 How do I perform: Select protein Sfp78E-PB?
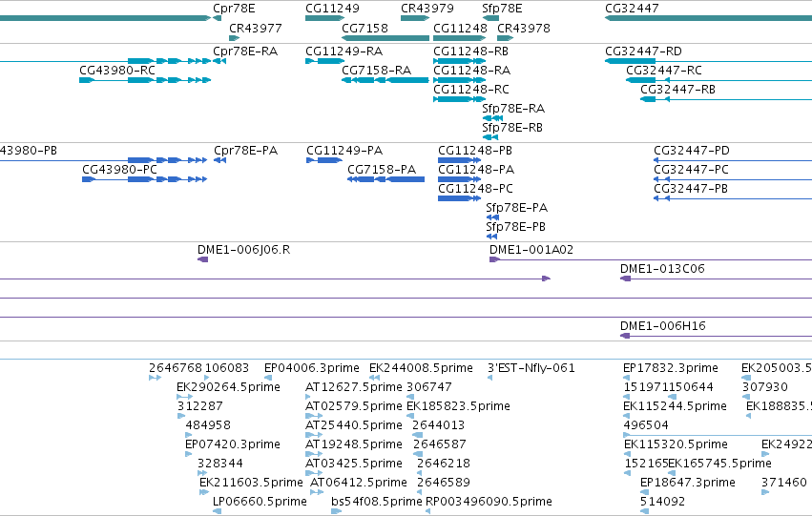515,227
